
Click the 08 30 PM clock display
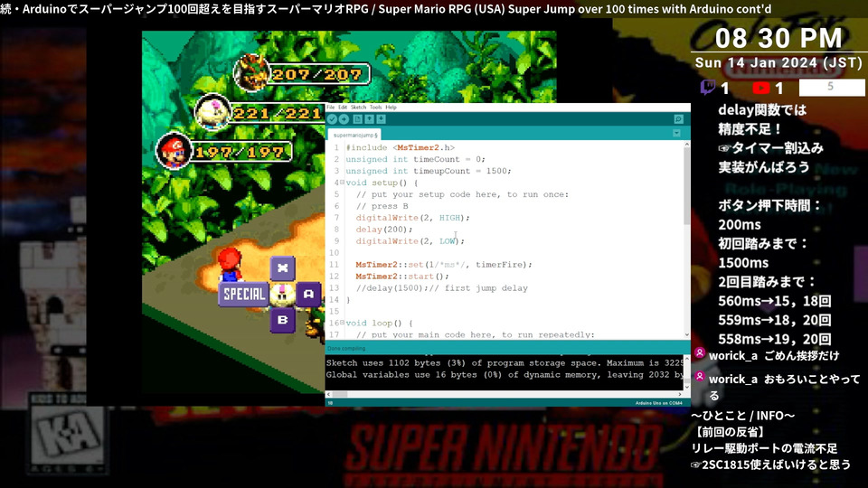pyautogui.click(x=778, y=38)
